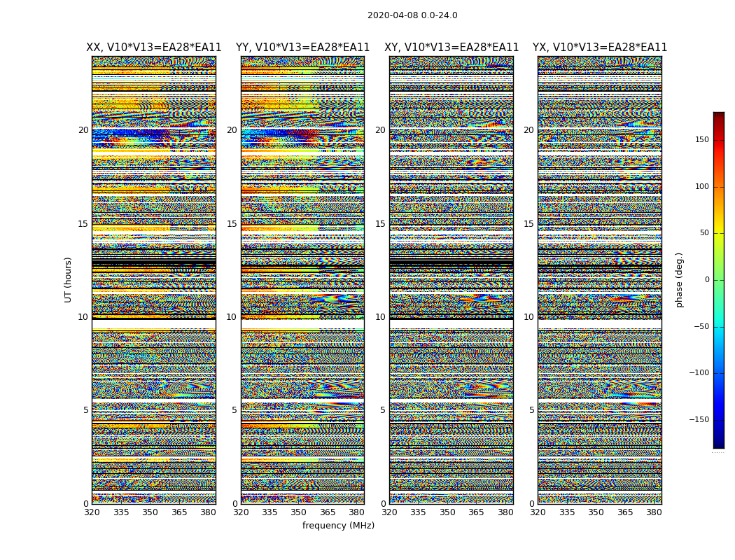Screen dimensions: 735x560
Task: Click the 365 MHz tick under XY plot
Action: [476, 512]
